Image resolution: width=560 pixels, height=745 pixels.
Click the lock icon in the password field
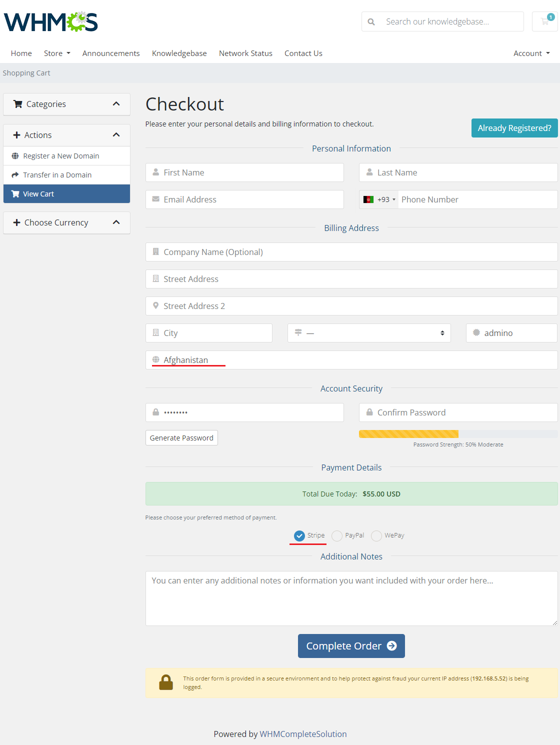click(x=155, y=412)
